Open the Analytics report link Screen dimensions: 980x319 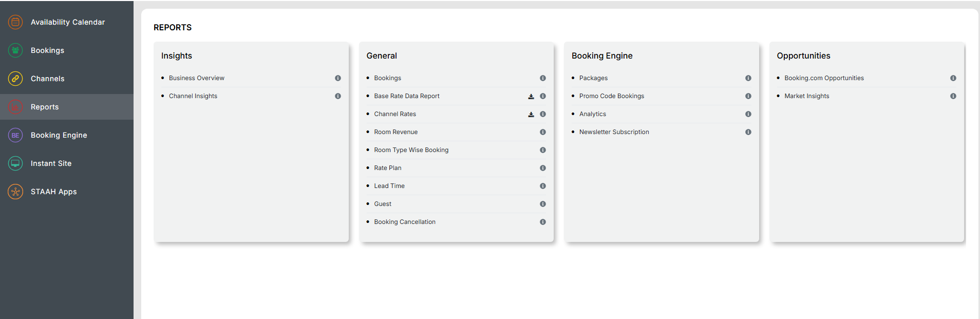point(592,114)
